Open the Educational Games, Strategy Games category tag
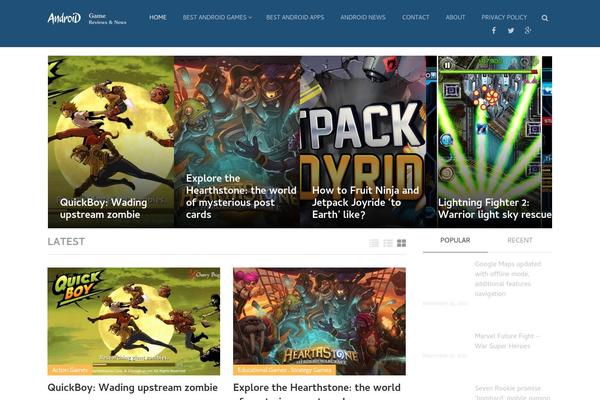600x400 pixels. [x=284, y=370]
